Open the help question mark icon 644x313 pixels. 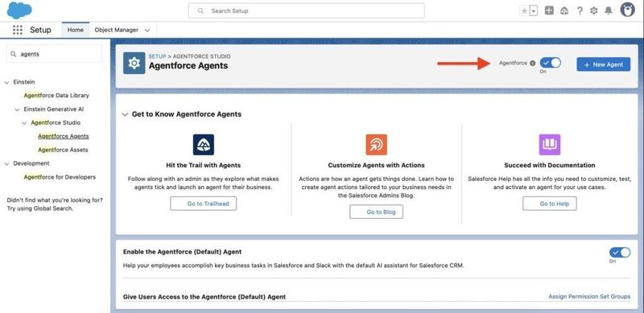(580, 11)
